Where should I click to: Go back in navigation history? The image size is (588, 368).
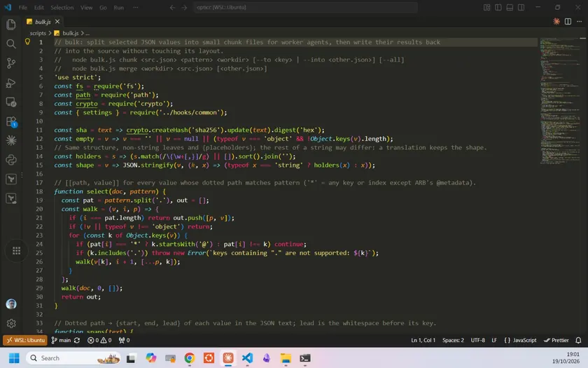coord(172,7)
